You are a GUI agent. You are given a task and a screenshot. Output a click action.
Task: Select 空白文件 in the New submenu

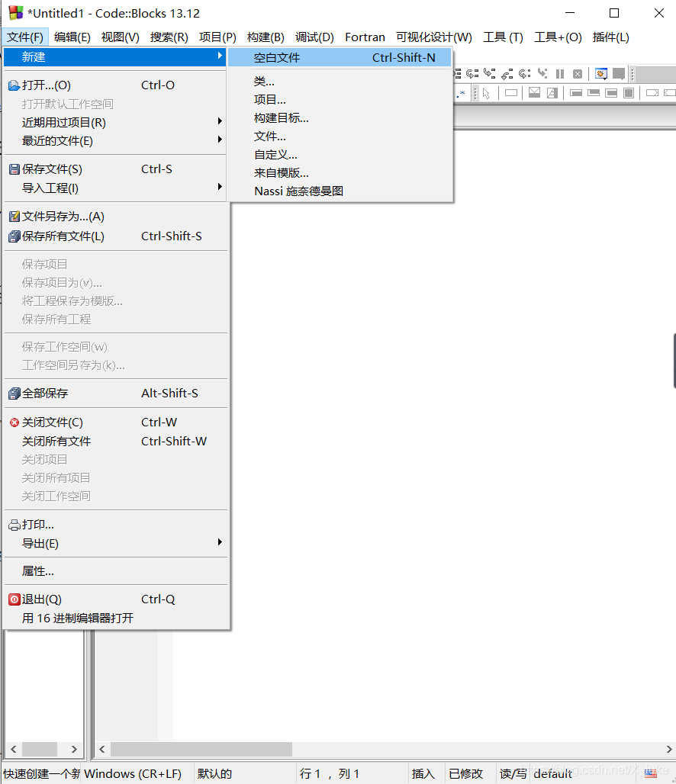coord(340,57)
